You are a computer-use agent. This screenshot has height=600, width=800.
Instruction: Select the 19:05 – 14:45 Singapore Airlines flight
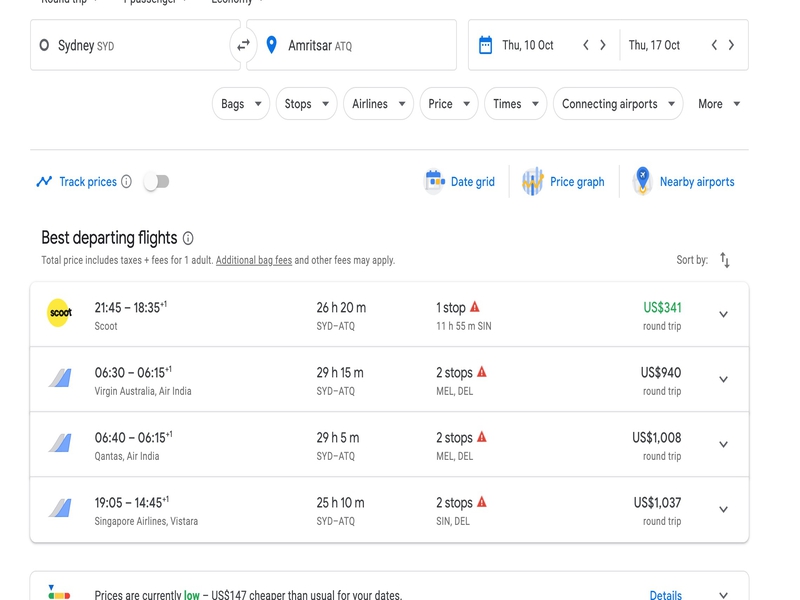[389, 510]
